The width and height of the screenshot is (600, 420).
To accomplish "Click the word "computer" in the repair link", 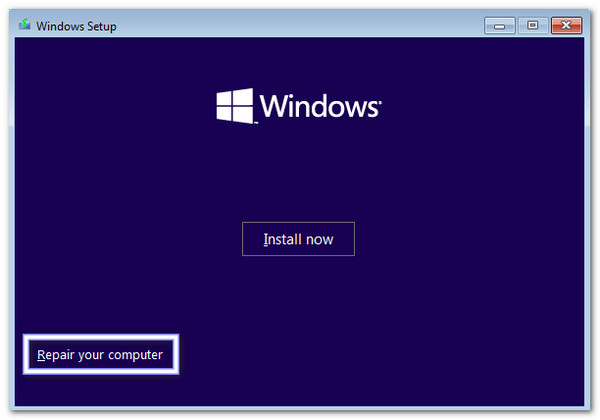I will 136,355.
